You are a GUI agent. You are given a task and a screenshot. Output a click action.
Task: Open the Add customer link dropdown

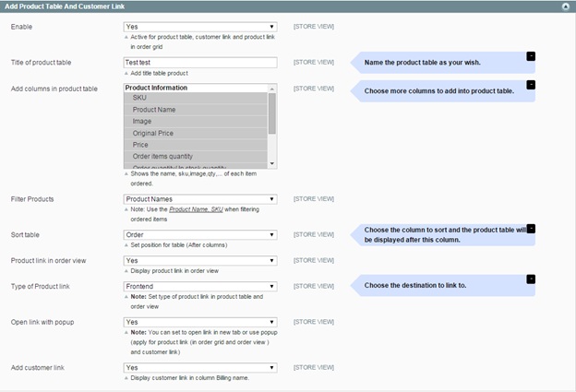pyautogui.click(x=200, y=368)
